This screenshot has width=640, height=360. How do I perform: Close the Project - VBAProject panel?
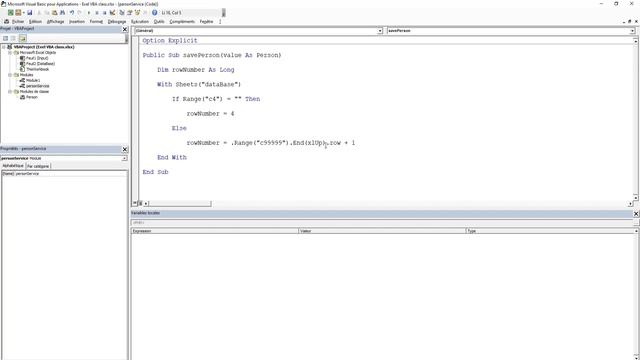click(x=125, y=29)
